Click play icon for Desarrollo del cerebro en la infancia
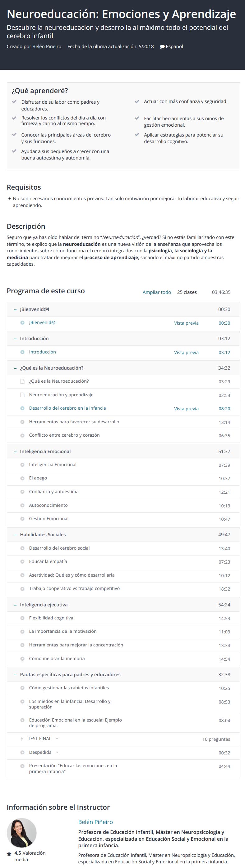 tap(22, 408)
